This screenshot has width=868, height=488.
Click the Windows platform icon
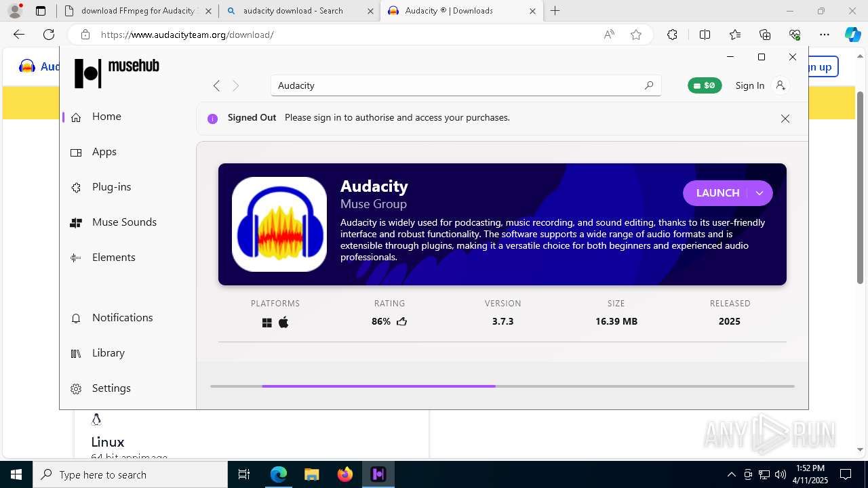coord(267,323)
